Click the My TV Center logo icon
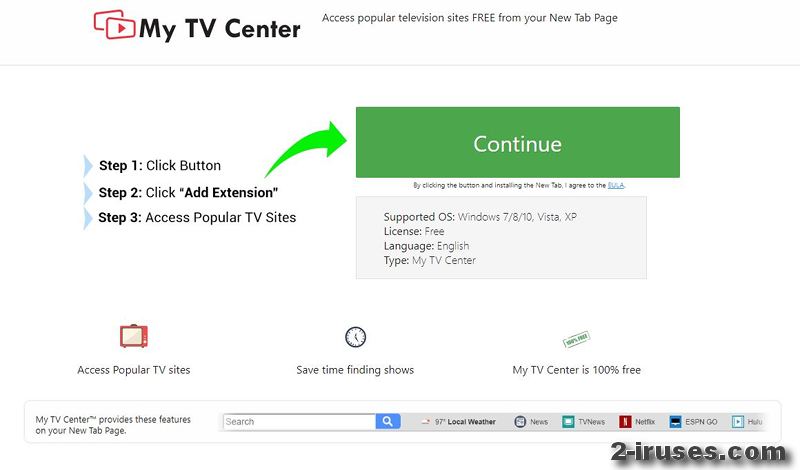Screen dimensions: 800x470 click(114, 25)
